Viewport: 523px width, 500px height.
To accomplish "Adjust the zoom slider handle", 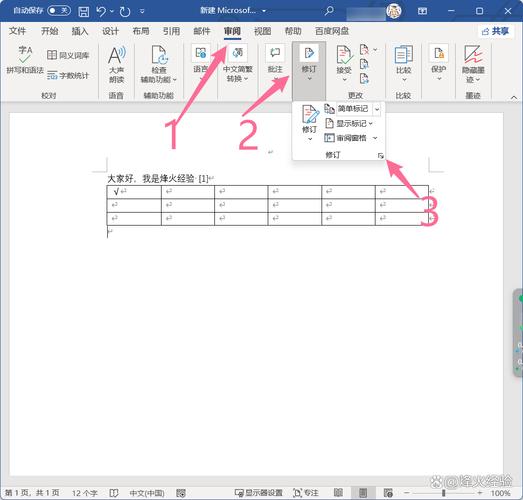I will tap(444, 493).
